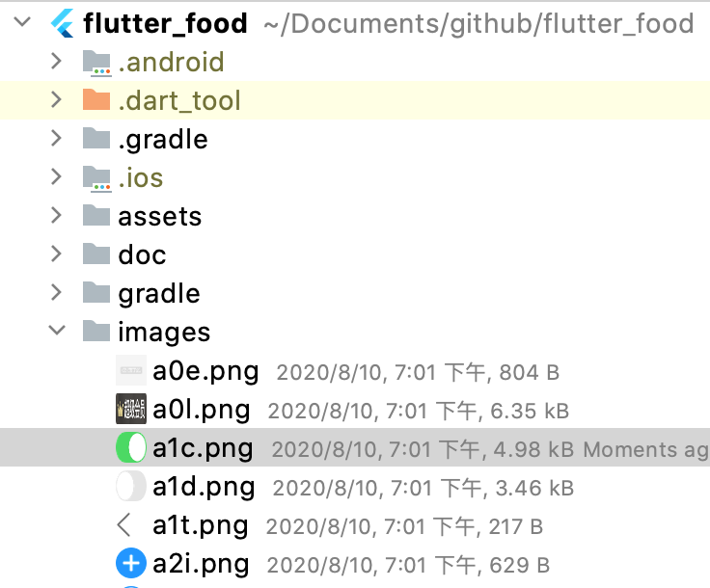Click the flutter_food project name
This screenshot has width=710, height=588.
(x=166, y=23)
